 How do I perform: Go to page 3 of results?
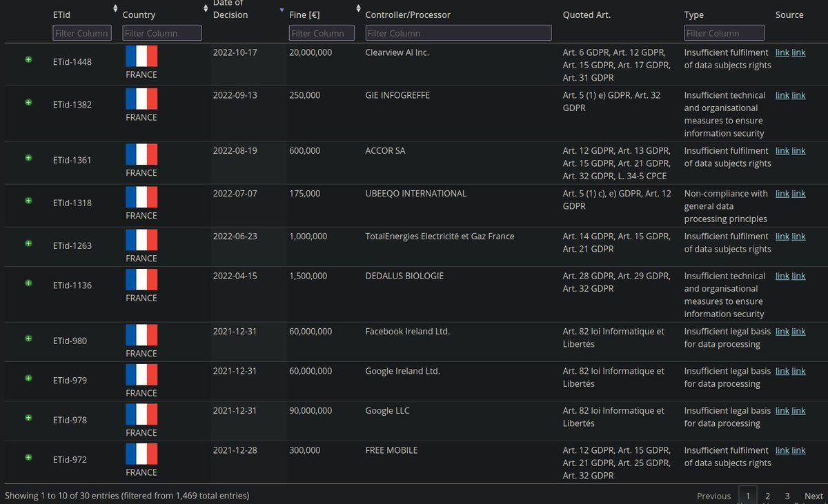point(787,496)
